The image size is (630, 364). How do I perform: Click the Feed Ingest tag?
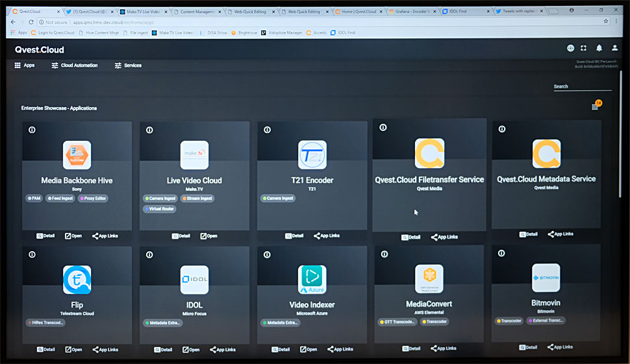pos(60,199)
